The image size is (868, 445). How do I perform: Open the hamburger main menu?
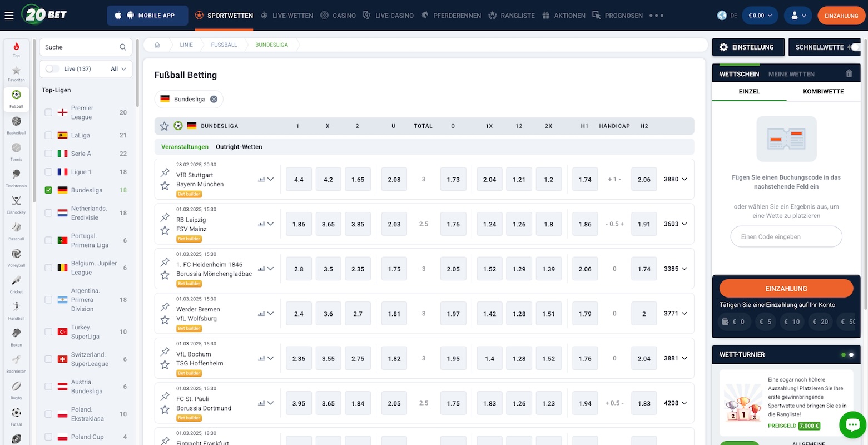click(9, 16)
